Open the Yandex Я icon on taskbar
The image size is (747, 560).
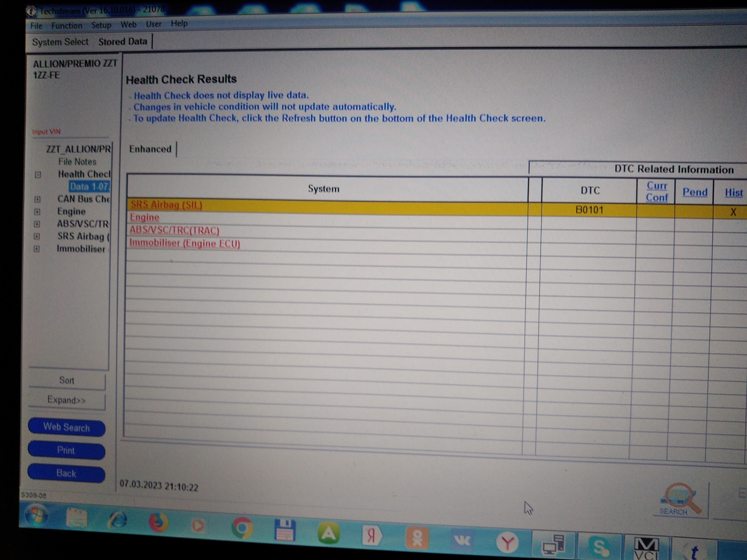tap(372, 535)
